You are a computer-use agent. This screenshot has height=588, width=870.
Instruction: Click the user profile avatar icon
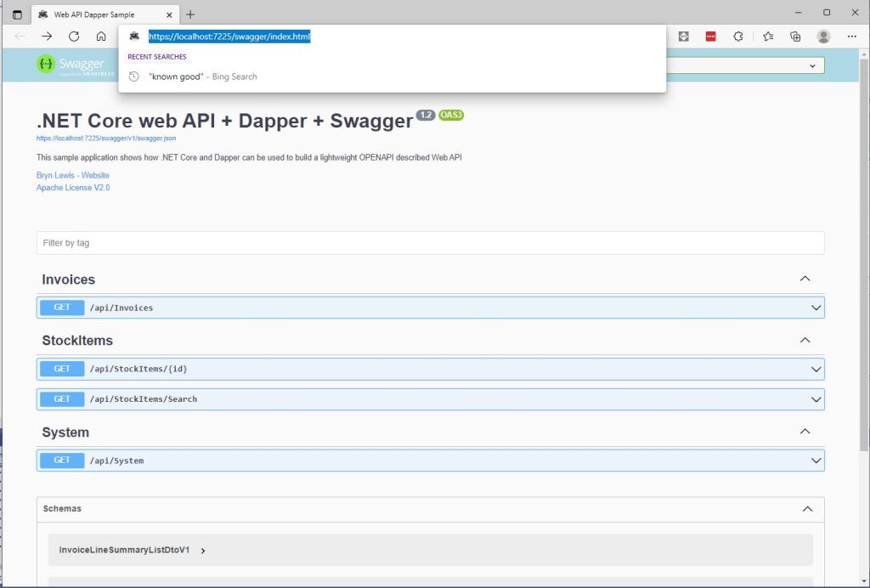pos(823,37)
